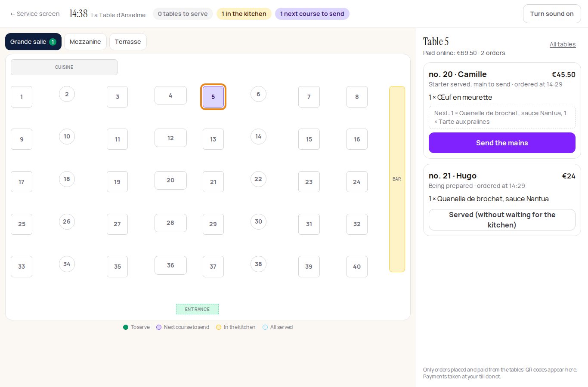
Task: Click the 1 in the kitchen pill
Action: (x=244, y=14)
